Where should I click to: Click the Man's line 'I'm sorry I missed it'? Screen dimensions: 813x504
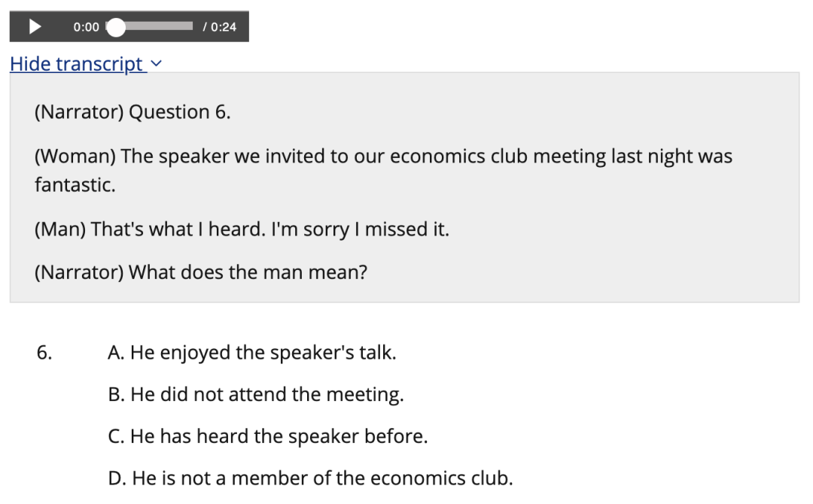pos(242,229)
